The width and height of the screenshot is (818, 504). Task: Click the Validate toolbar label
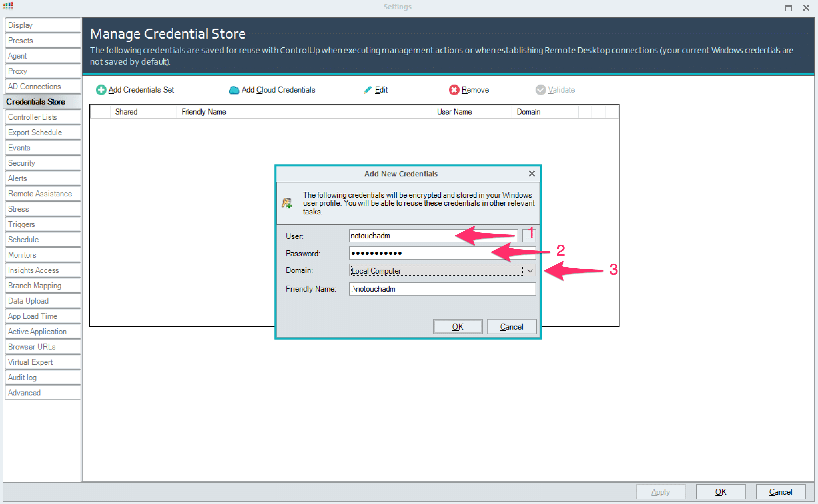click(562, 90)
